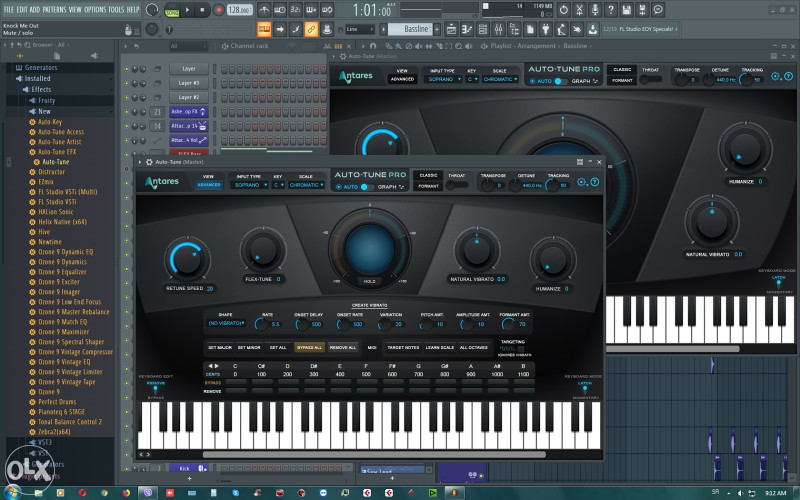Stop playback with the stop button
This screenshot has width=800, height=500.
click(x=203, y=10)
